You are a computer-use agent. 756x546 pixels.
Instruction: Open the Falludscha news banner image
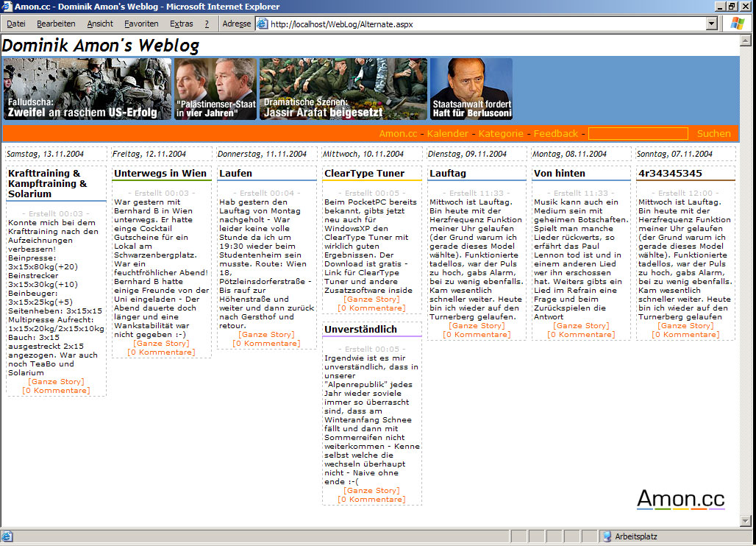pyautogui.click(x=88, y=89)
